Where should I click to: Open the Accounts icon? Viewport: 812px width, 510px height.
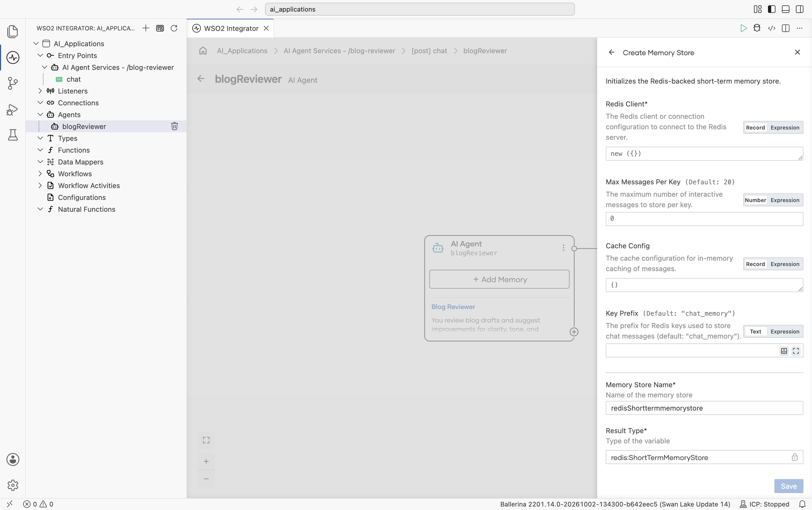point(13,459)
